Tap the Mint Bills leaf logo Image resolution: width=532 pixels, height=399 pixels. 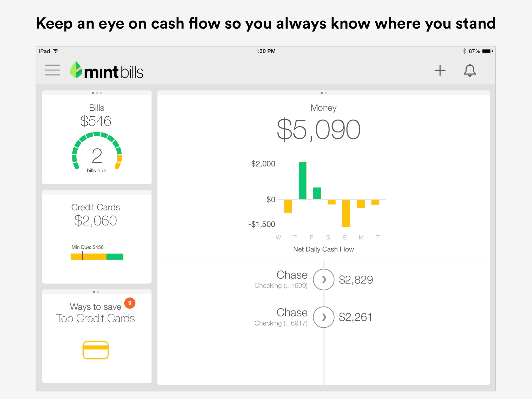pos(76,70)
